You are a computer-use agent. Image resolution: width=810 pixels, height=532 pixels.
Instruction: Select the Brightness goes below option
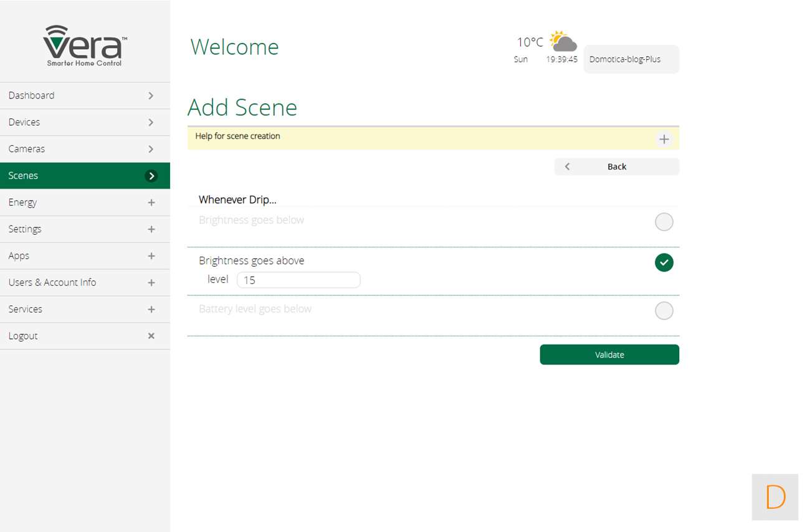[x=664, y=222]
